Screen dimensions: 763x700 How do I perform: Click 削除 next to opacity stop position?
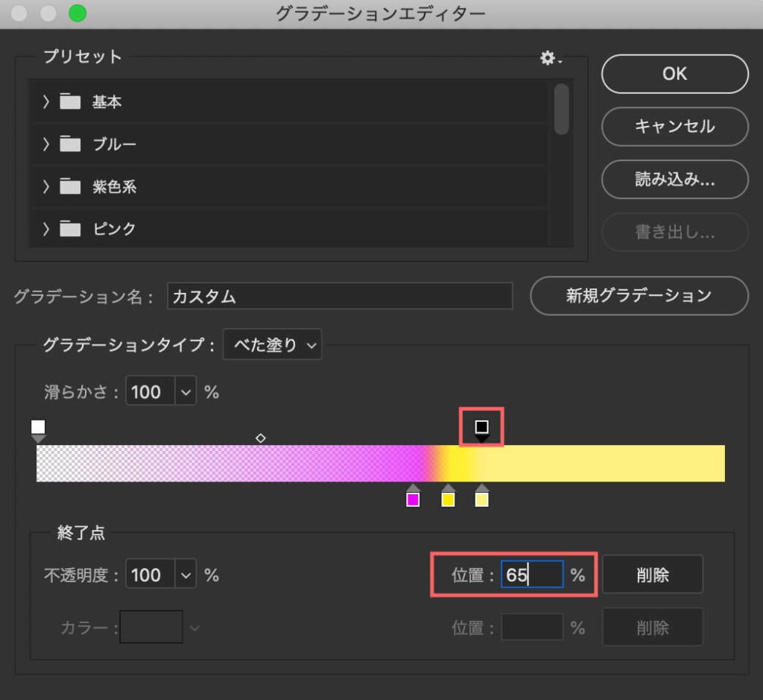pyautogui.click(x=653, y=575)
